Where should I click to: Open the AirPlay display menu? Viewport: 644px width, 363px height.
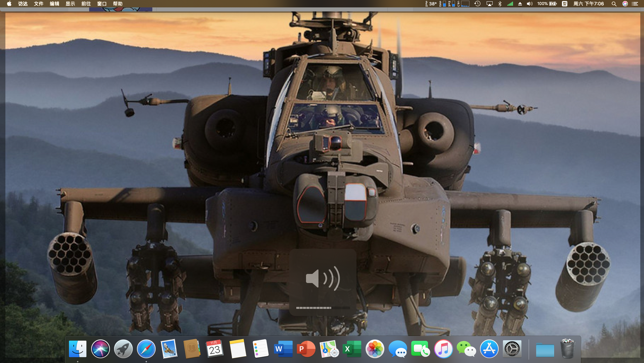pyautogui.click(x=489, y=4)
